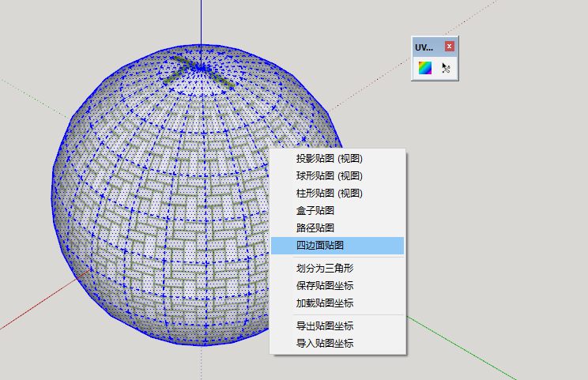Select 划分为三角形 option
Viewport: 588px width, 380px height.
click(x=325, y=269)
